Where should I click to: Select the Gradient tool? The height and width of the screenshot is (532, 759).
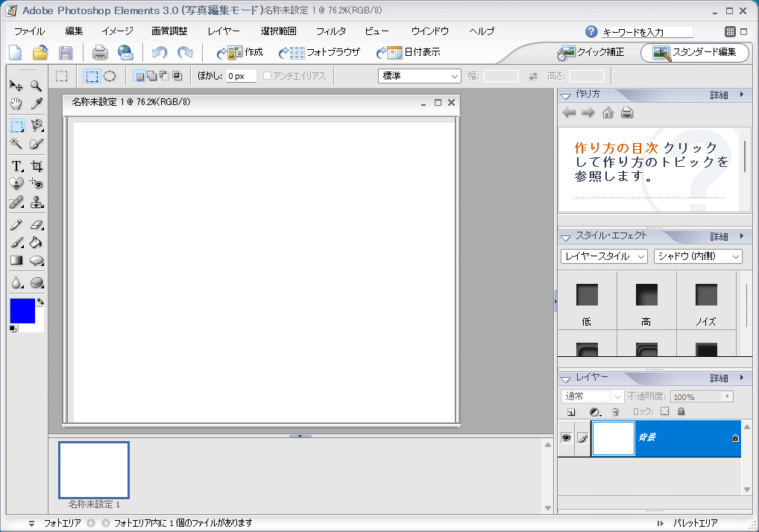point(16,260)
